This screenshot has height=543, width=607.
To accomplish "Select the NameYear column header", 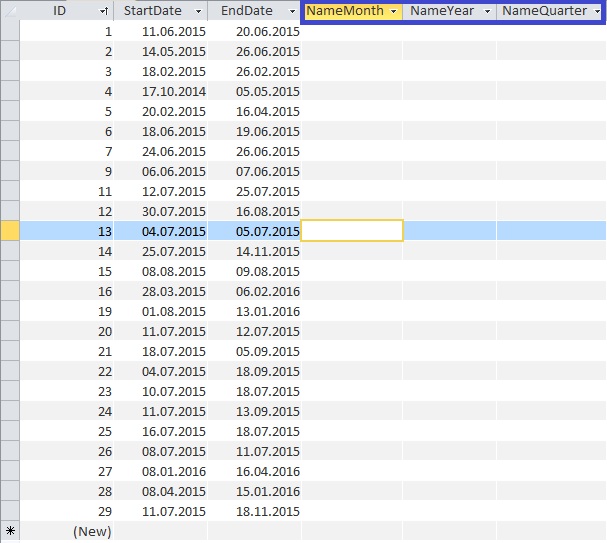I will pos(449,11).
